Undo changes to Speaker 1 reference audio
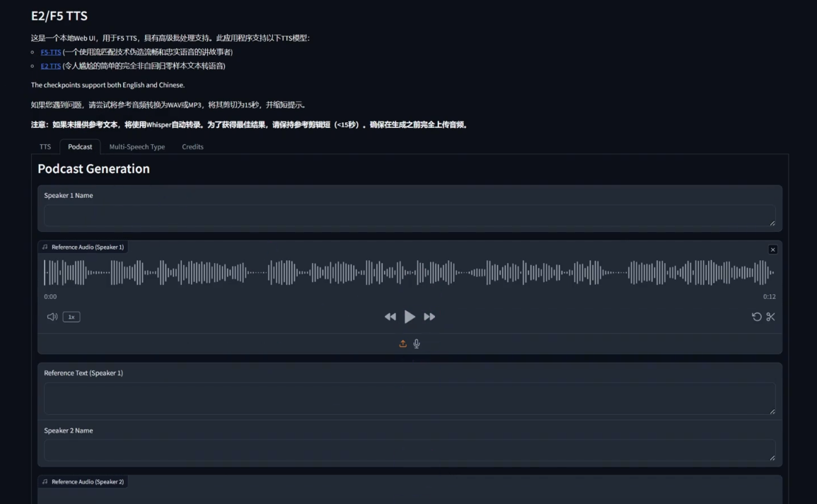This screenshot has width=817, height=504. [x=756, y=317]
